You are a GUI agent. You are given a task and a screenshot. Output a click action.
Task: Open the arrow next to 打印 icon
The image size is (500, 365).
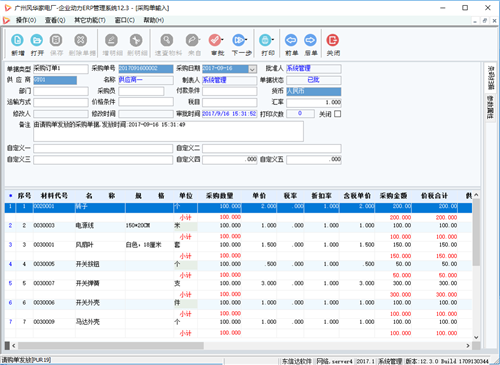point(273,40)
